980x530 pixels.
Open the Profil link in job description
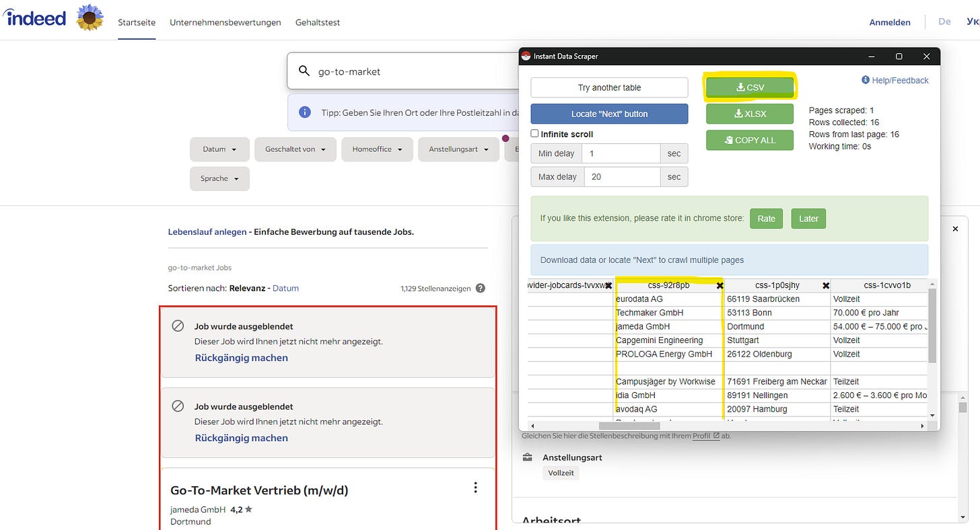click(706, 436)
